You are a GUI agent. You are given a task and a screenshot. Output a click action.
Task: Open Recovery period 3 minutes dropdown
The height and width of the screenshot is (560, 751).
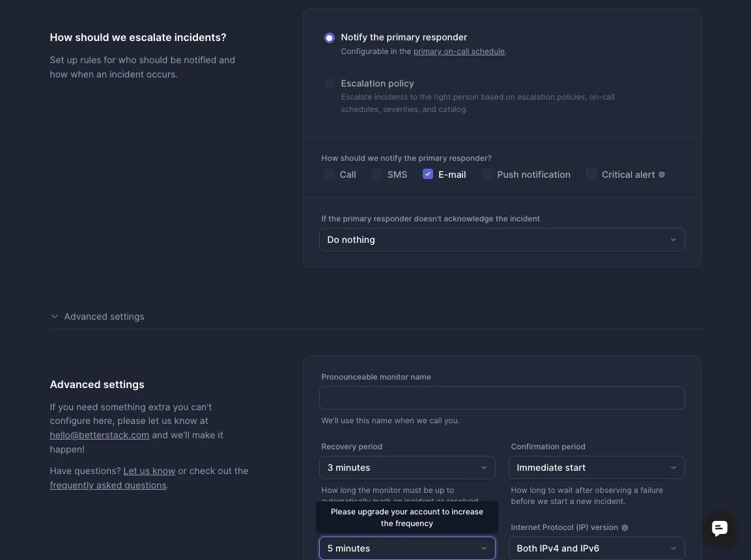coord(407,468)
